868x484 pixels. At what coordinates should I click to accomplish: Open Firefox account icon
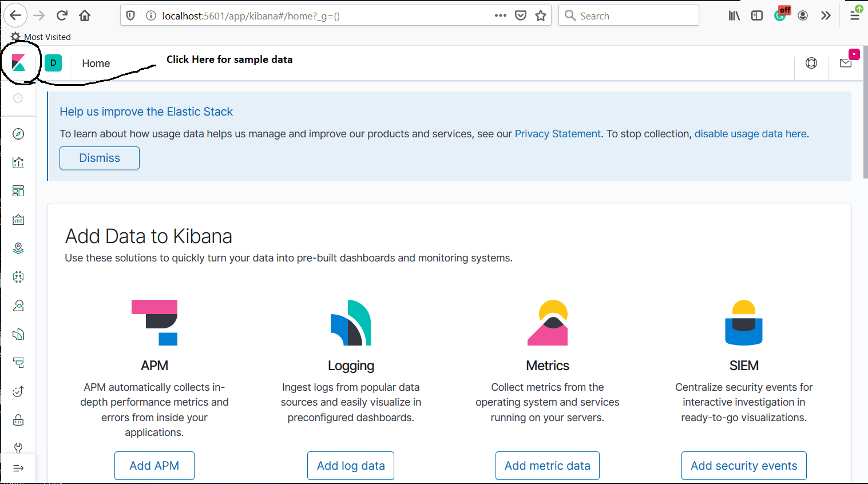coord(803,15)
